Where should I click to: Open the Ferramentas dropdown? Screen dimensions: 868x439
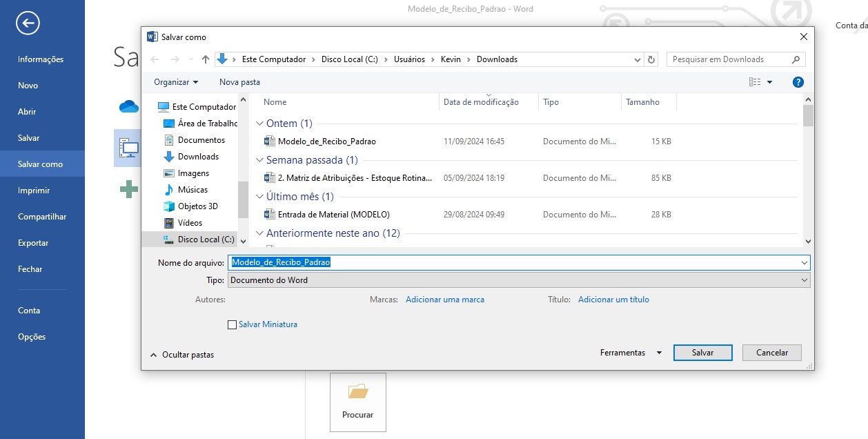[x=630, y=353]
